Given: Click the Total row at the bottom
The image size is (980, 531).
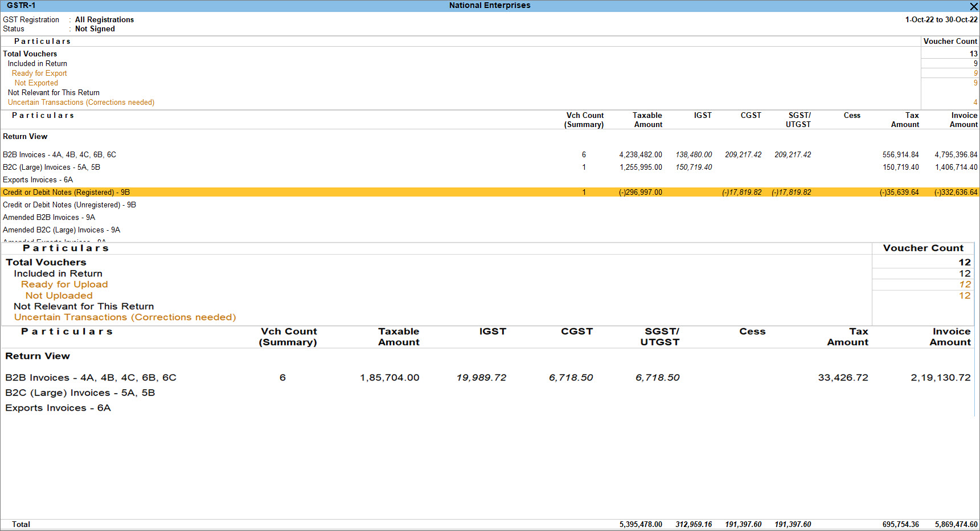Looking at the screenshot, I should click(21, 524).
